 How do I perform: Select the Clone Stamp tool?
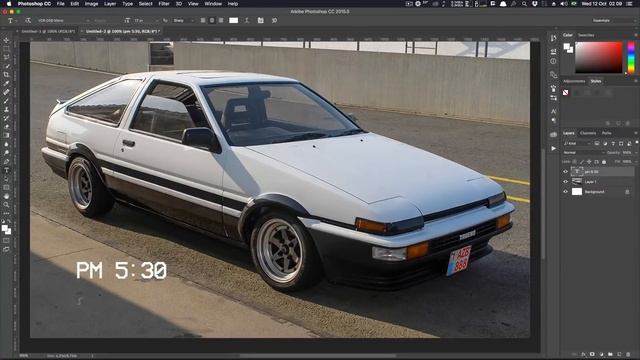tap(6, 109)
